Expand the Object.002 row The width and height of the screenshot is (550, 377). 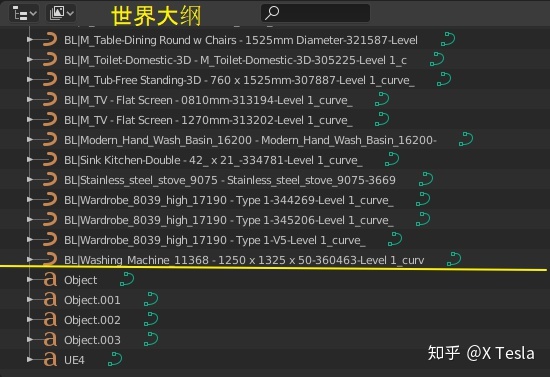(x=30, y=319)
